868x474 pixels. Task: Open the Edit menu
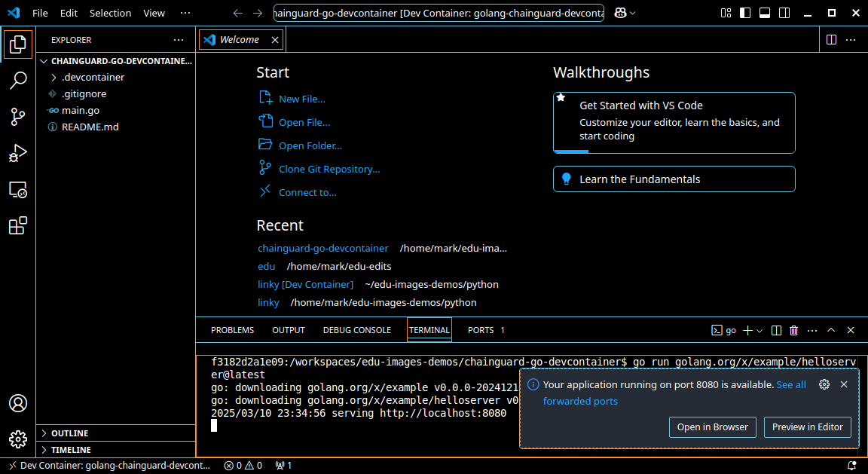pos(69,13)
